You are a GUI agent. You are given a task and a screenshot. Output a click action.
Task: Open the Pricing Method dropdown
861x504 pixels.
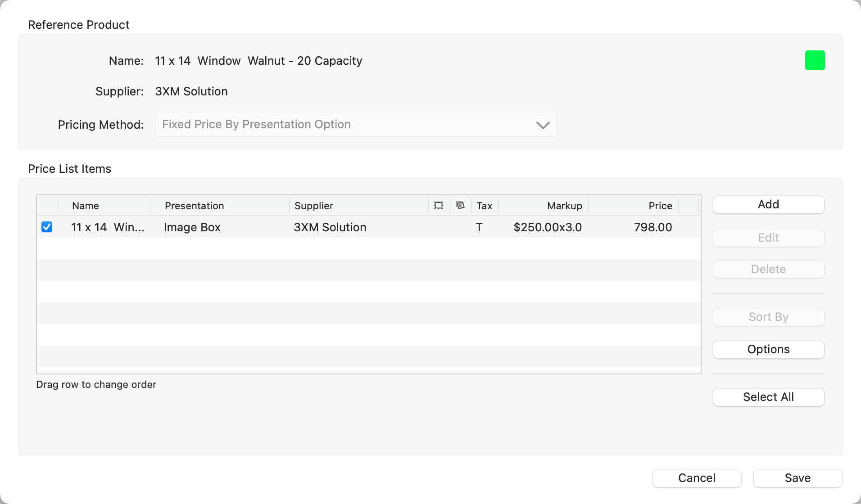[356, 125]
